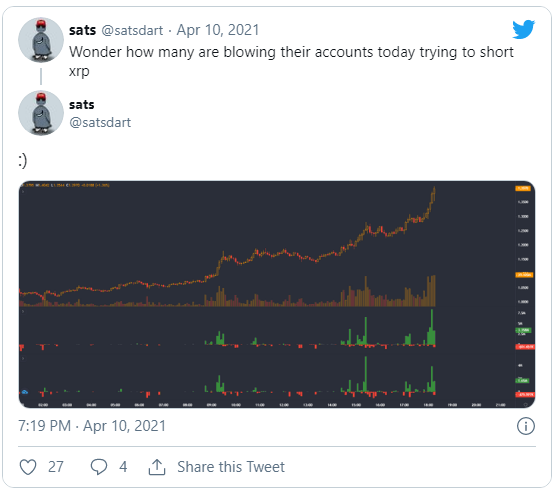The image size is (560, 496).
Task: Open the sats avatar on the reply tweet
Action: (x=41, y=113)
